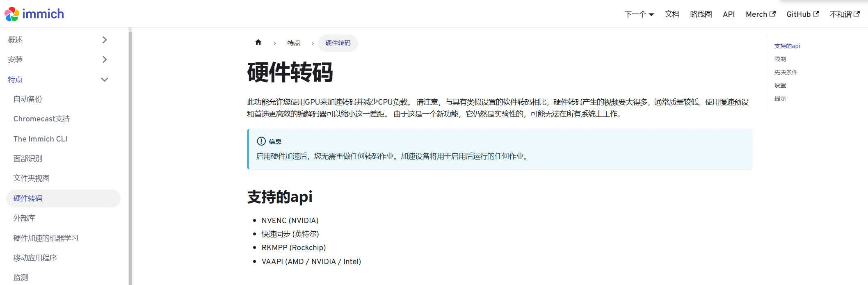Open the 路线图 navigation item
The width and height of the screenshot is (868, 285).
click(x=701, y=14)
